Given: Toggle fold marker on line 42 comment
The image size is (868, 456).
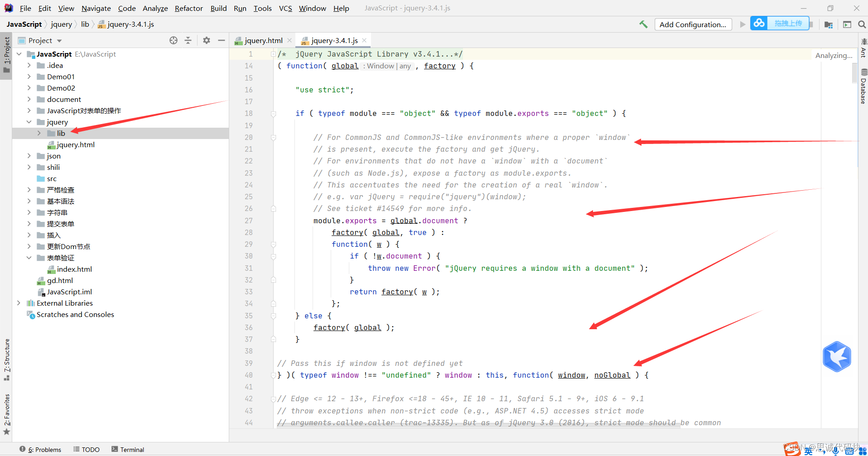Looking at the screenshot, I should tap(274, 399).
